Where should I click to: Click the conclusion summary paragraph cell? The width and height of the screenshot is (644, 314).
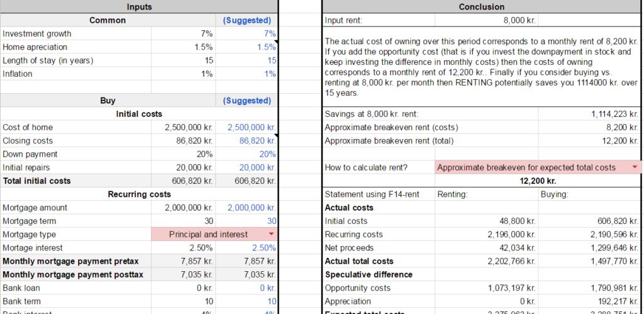click(481, 67)
